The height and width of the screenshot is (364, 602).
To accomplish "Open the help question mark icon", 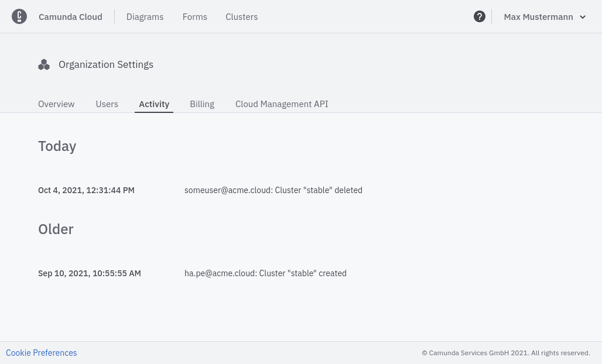I will 479,16.
